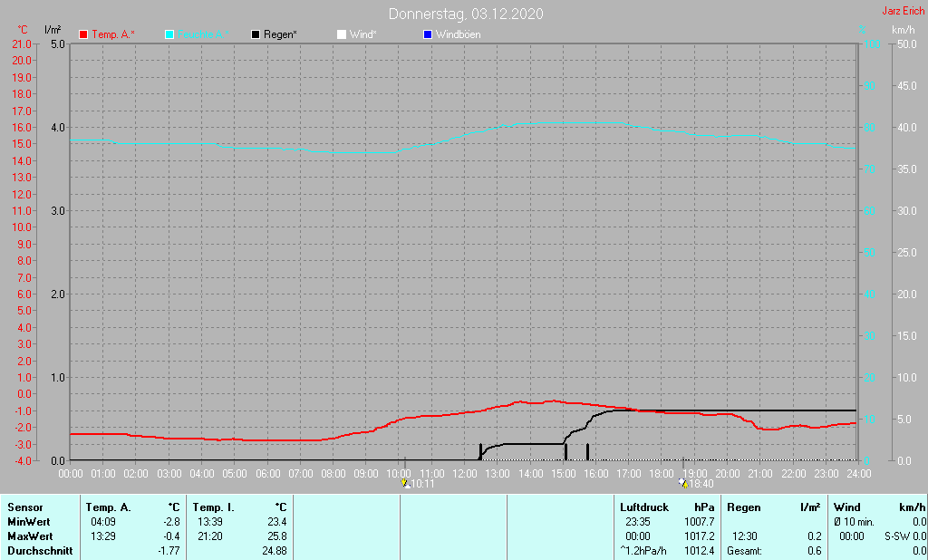Click the red '21.0' temperature axis label
This screenshot has height=560, width=928.
coord(22,43)
